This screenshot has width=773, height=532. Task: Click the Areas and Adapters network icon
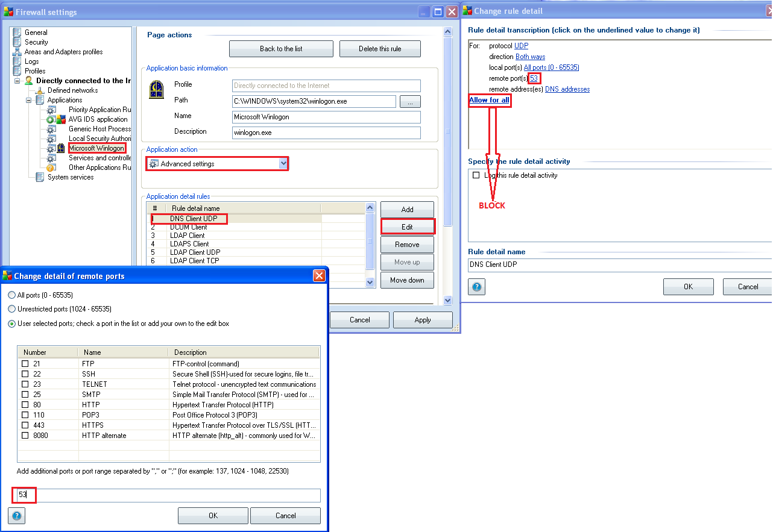point(17,52)
